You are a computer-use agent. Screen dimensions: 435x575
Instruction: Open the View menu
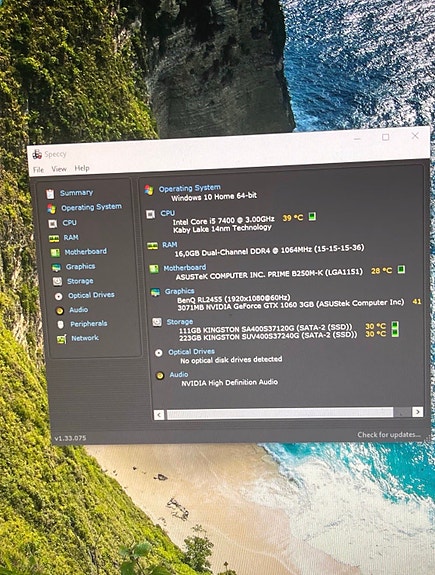point(59,169)
